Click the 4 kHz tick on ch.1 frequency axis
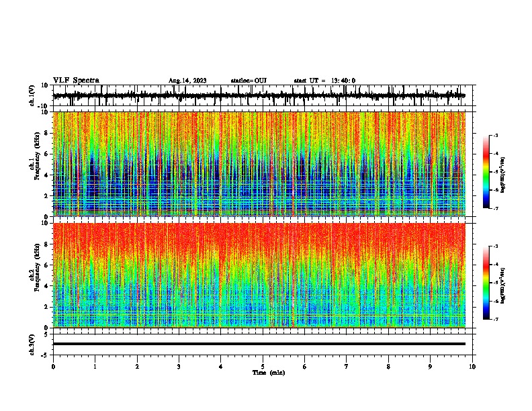The height and width of the screenshot is (411, 532). 46,175
